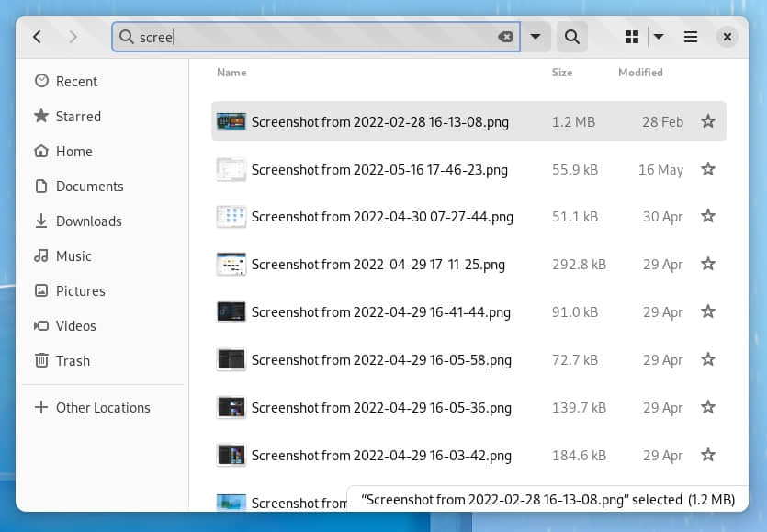The width and height of the screenshot is (767, 532).
Task: Select Starred in the sidebar
Action: coord(78,117)
